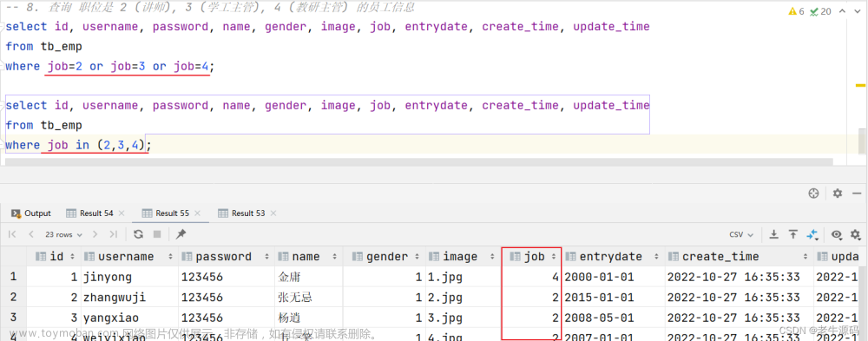Select the image cell '3.jpg'
Screen dimensions: 868x341
464,318
